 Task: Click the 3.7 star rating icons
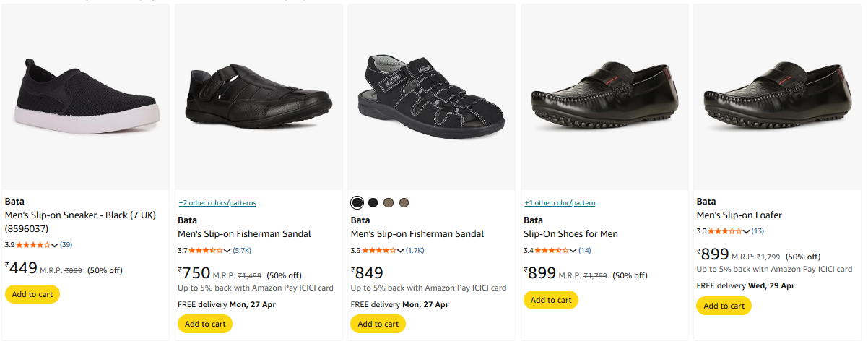pos(206,251)
